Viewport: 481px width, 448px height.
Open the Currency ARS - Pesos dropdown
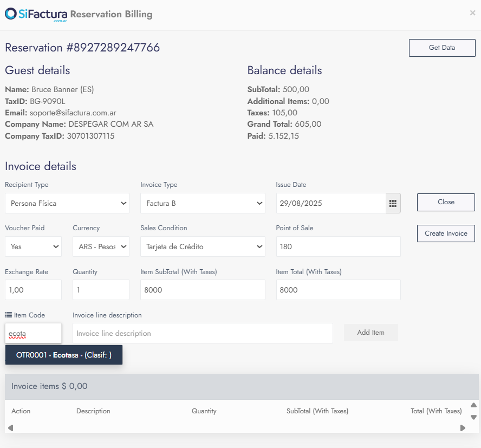pyautogui.click(x=101, y=246)
